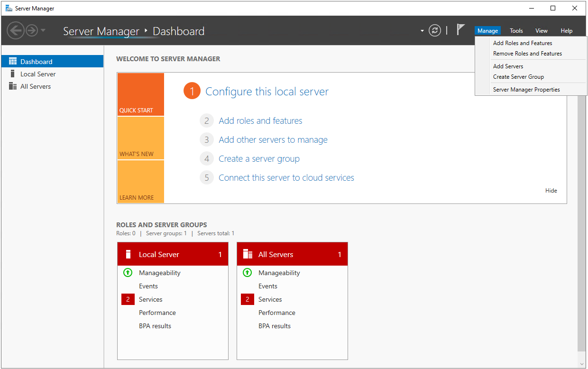Click the step 5 circle
The width and height of the screenshot is (588, 369).
(x=207, y=178)
